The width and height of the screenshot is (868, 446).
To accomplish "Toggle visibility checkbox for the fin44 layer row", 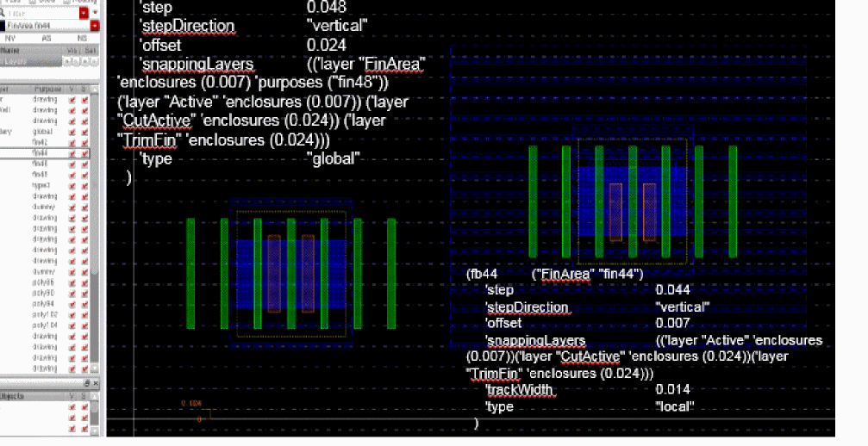I will click(72, 153).
